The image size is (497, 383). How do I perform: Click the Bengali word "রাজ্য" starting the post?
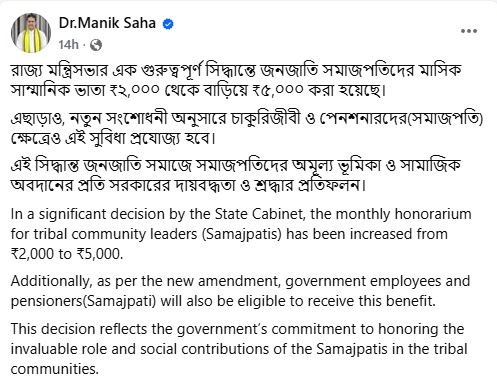(x=25, y=70)
